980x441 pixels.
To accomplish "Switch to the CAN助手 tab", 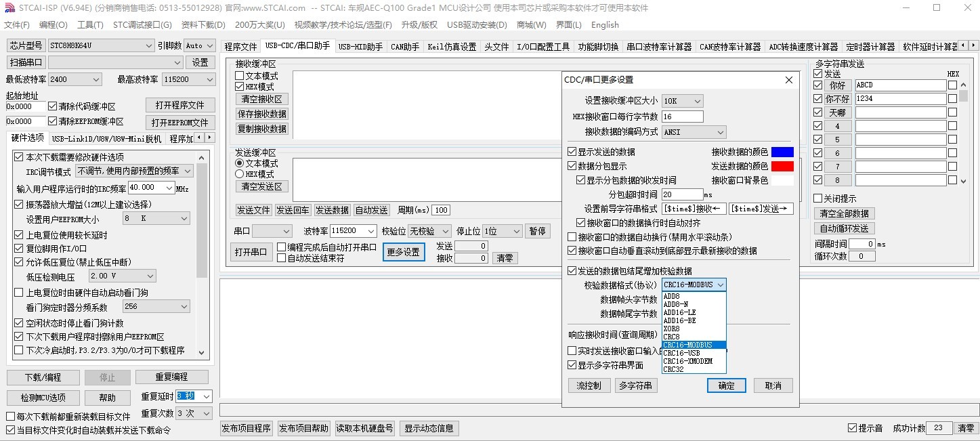I will (406, 47).
